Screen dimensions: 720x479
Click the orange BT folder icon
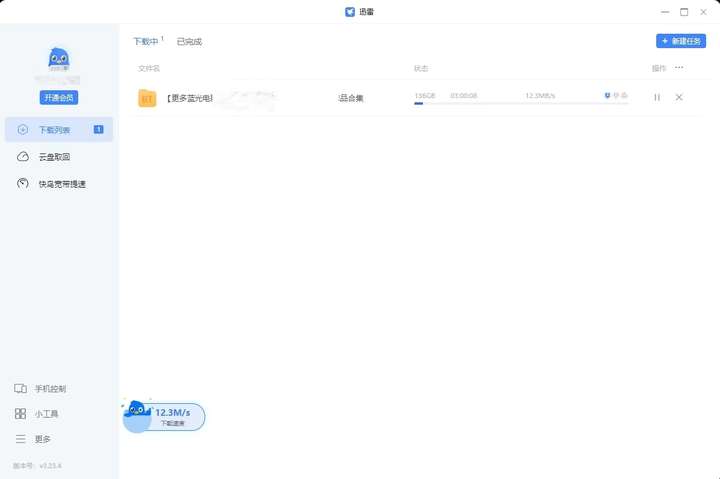pos(147,98)
